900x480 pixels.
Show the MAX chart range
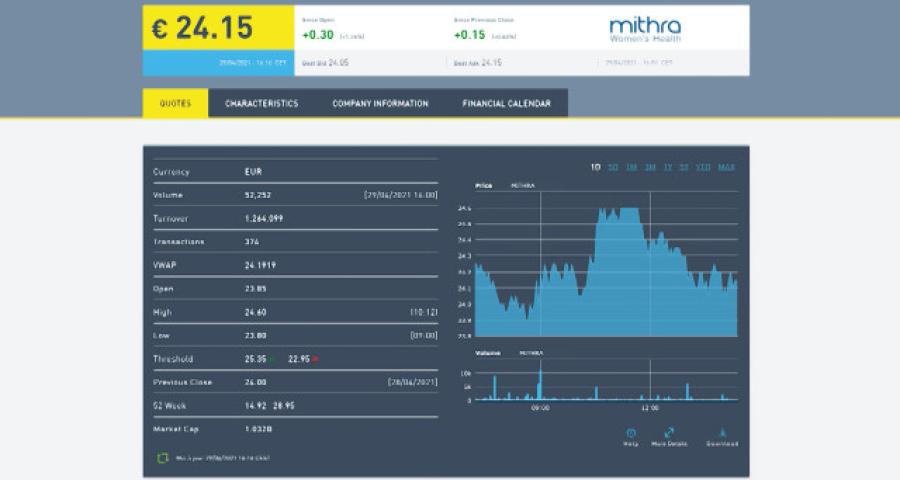click(x=726, y=167)
